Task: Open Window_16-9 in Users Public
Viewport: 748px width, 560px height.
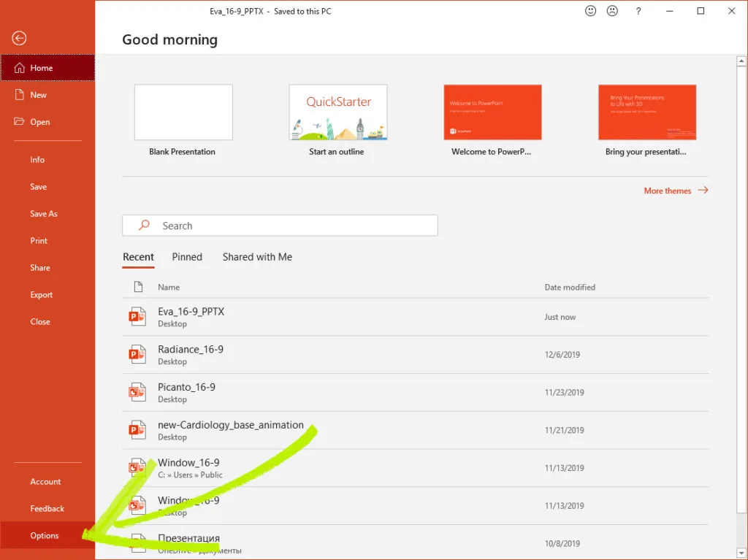Action: [x=188, y=462]
